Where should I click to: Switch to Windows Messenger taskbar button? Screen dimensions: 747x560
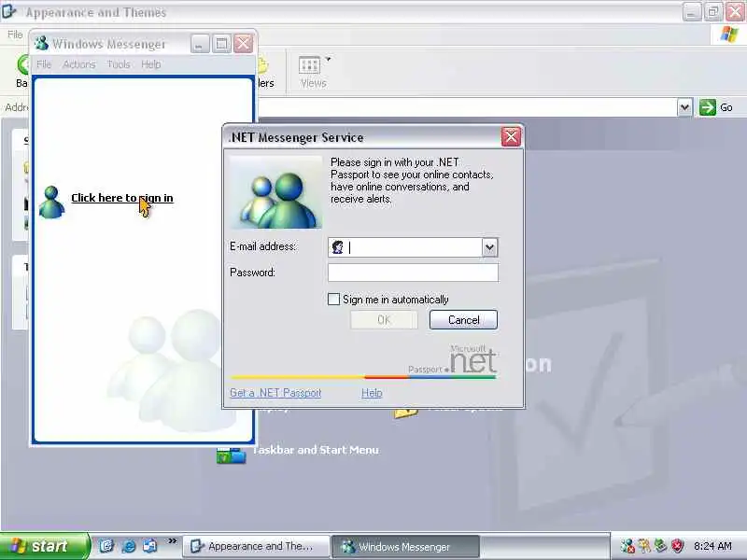(x=405, y=546)
